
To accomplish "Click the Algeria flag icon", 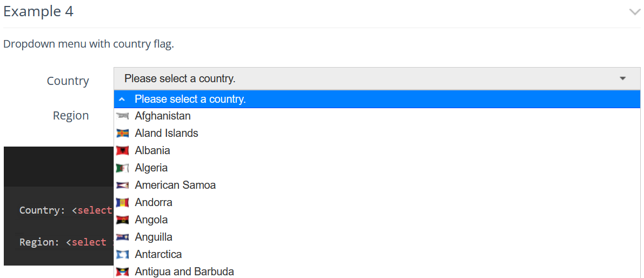I will coord(122,168).
